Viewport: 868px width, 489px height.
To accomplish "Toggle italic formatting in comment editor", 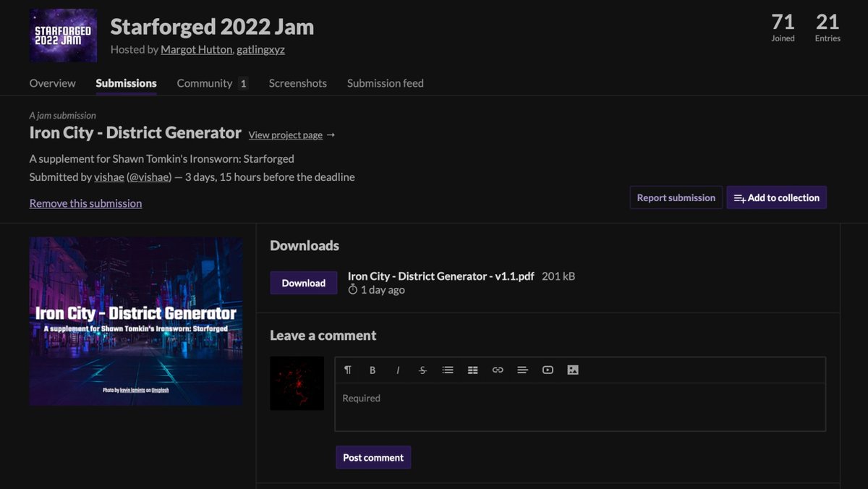I will pyautogui.click(x=398, y=370).
